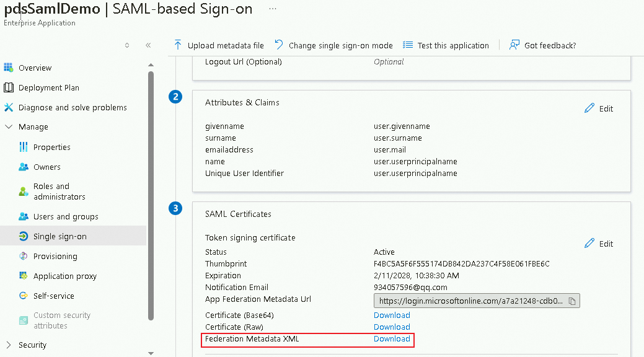The width and height of the screenshot is (644, 357).
Task: Click Roles and administrators icon
Action: click(24, 192)
